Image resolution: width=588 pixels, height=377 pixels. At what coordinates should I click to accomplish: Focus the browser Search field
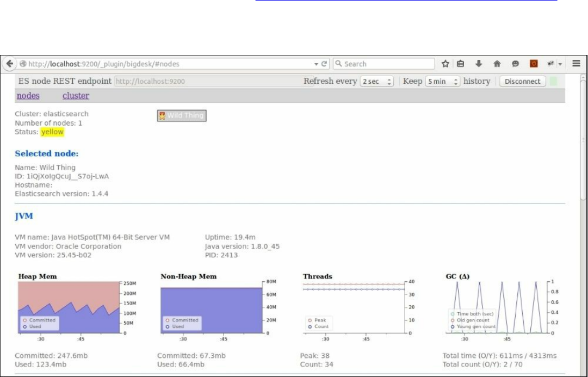pyautogui.click(x=383, y=64)
